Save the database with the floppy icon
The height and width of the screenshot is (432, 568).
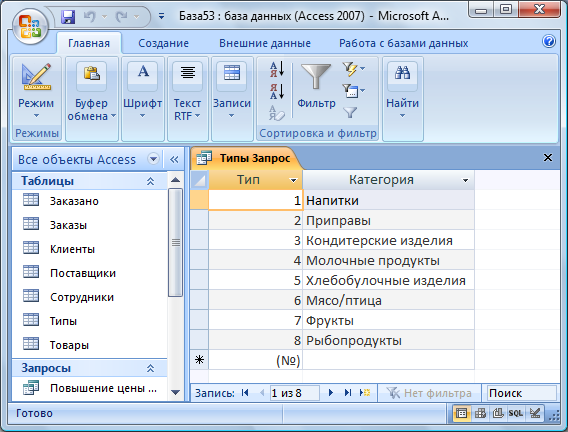(x=68, y=17)
